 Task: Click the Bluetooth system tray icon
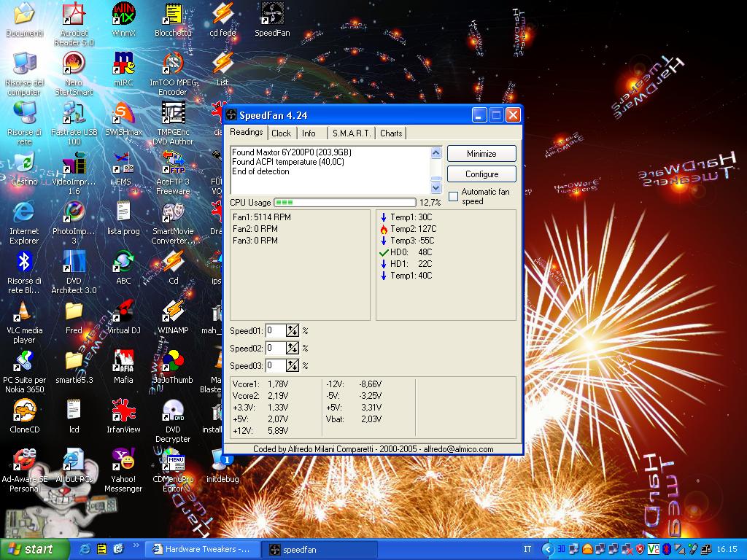667,550
